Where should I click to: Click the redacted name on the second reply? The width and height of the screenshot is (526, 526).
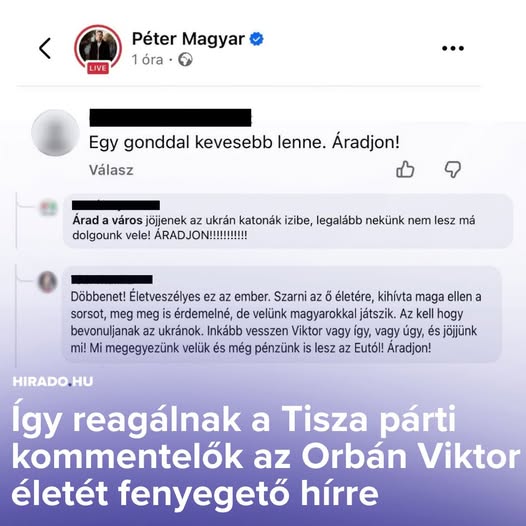coord(112,279)
